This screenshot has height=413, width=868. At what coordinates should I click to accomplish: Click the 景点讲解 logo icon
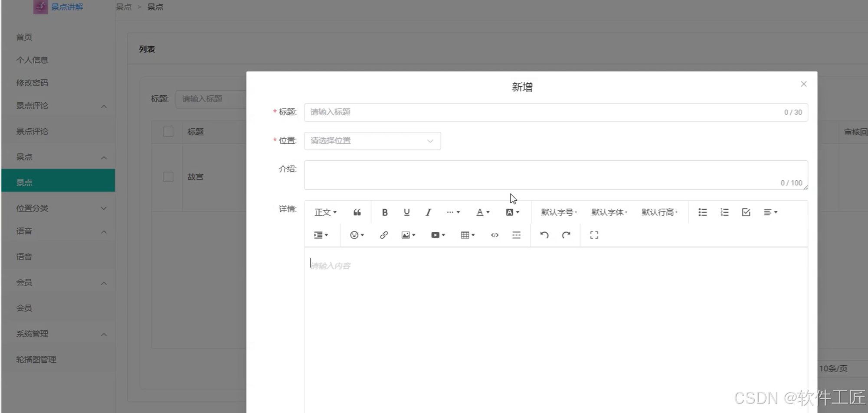(40, 7)
